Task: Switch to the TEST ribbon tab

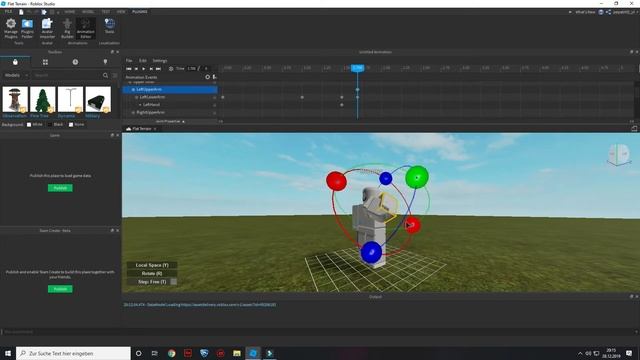Action: click(x=106, y=12)
